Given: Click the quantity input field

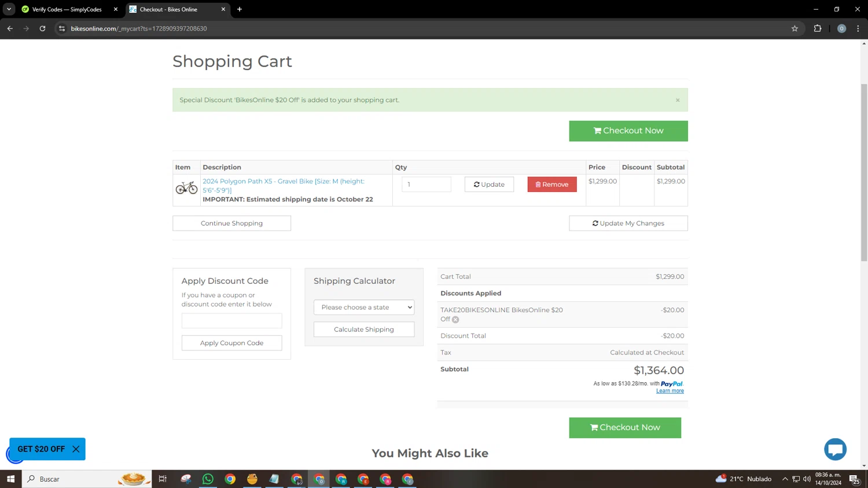Looking at the screenshot, I should pos(426,184).
